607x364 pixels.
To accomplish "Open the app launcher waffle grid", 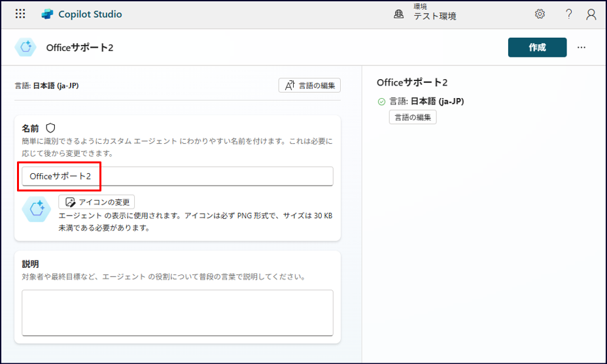I will [x=20, y=14].
